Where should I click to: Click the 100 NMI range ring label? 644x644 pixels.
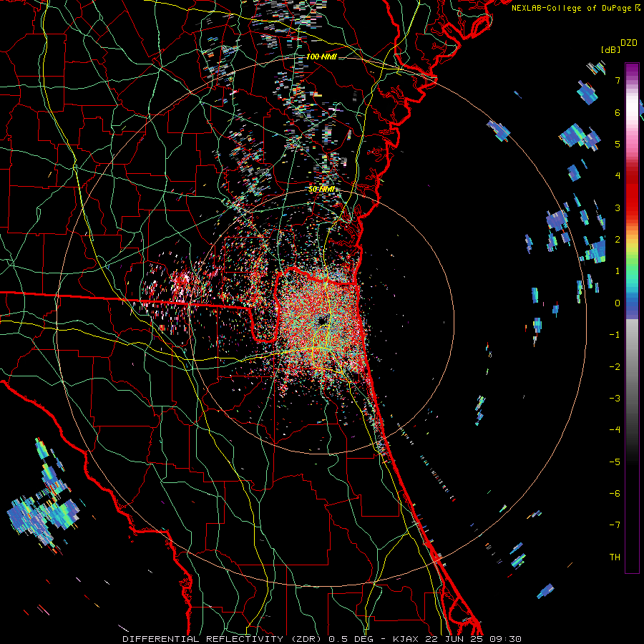click(x=321, y=57)
